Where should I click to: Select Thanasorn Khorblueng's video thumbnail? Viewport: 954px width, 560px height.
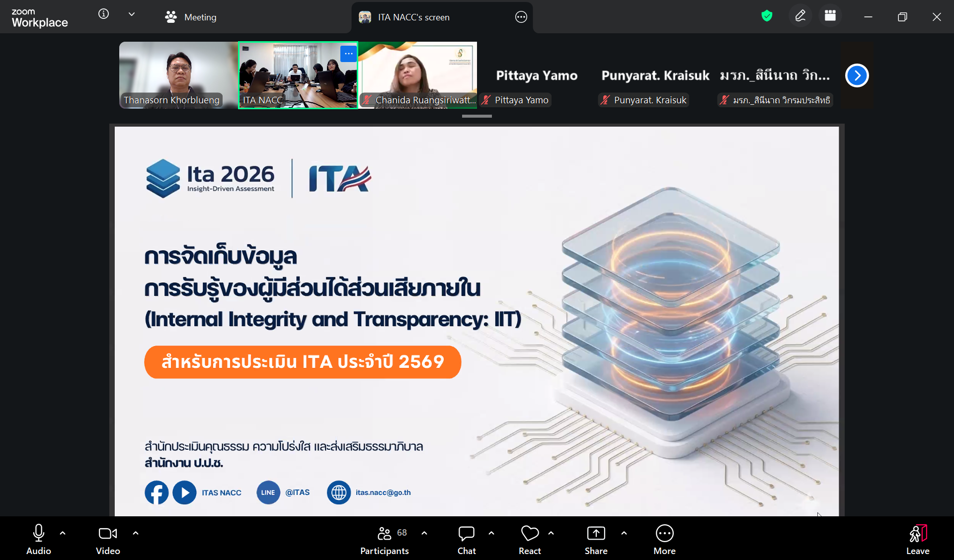[178, 75]
